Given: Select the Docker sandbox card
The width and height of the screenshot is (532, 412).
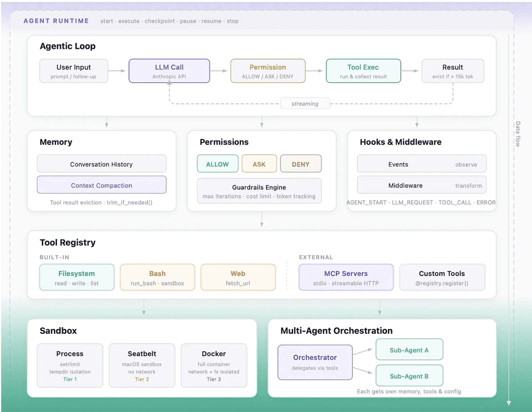Looking at the screenshot, I should 214,365.
